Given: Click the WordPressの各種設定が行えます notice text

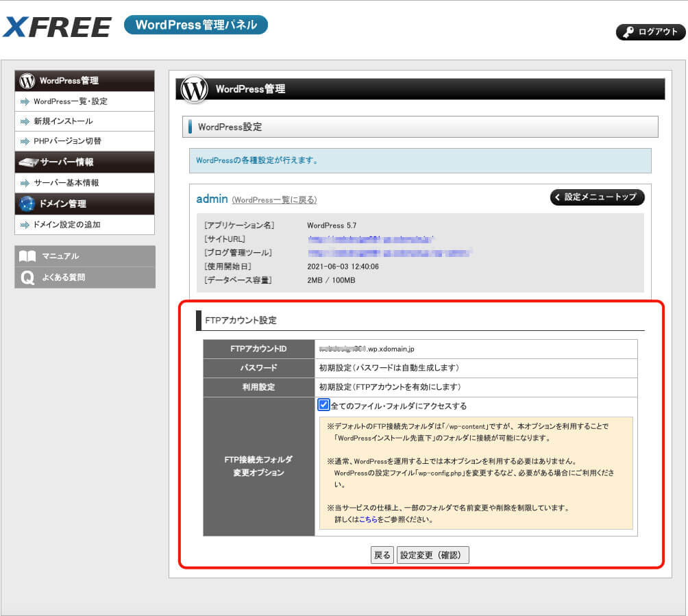Looking at the screenshot, I should coord(257,160).
